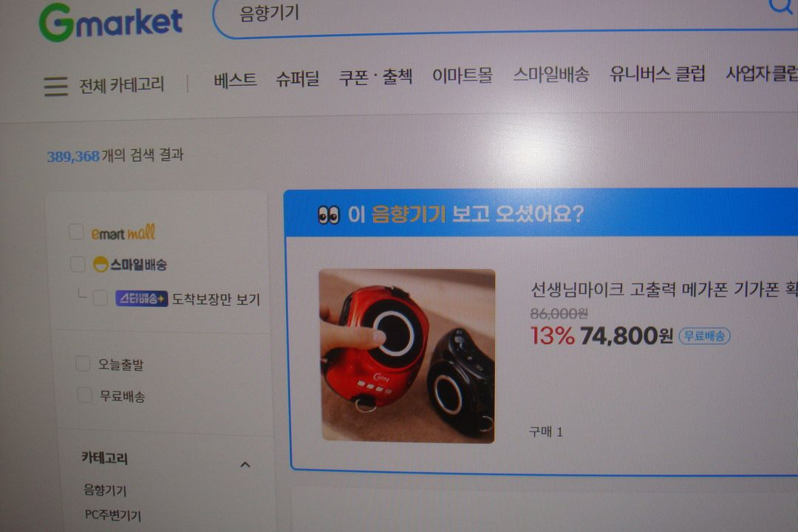Check the 도착보장만 보기 checkbox
The height and width of the screenshot is (532, 798).
[100, 299]
